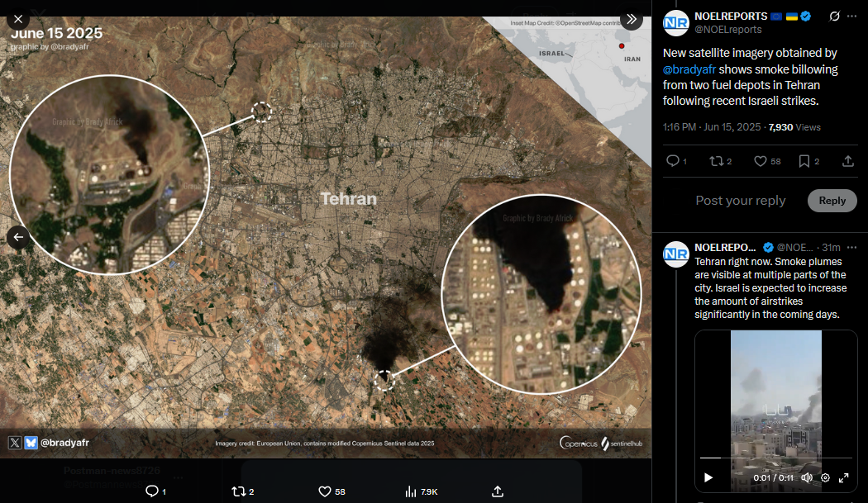Collapse the sidebar with double-chevron icon
Screen dimensions: 868x503
(x=631, y=19)
